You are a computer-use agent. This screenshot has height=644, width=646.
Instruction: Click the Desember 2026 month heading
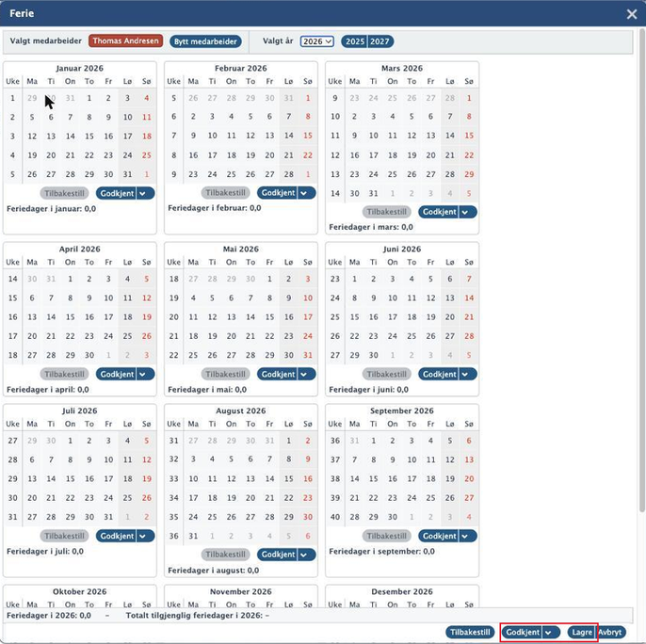click(x=402, y=591)
